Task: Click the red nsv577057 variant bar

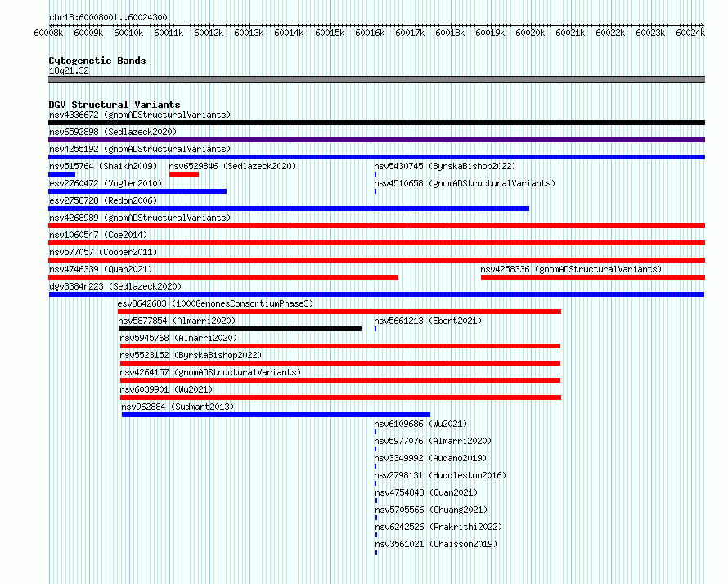Action: (x=376, y=260)
